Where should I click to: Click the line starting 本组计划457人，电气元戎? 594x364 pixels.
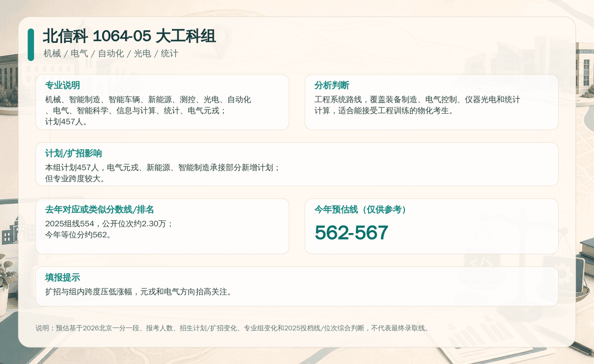(163, 167)
